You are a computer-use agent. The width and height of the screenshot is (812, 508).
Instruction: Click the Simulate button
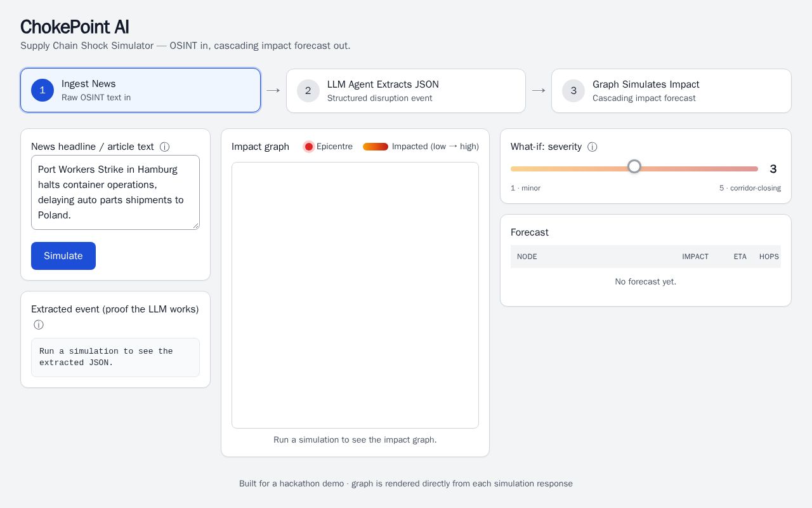pyautogui.click(x=63, y=256)
